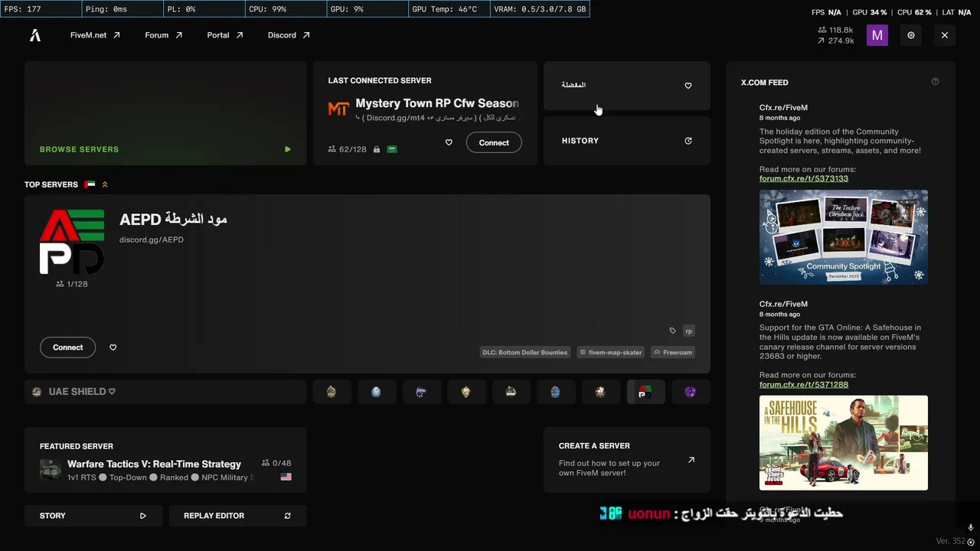Click the green flag badge on Mystery Town server
The height and width of the screenshot is (551, 980).
pos(392,149)
